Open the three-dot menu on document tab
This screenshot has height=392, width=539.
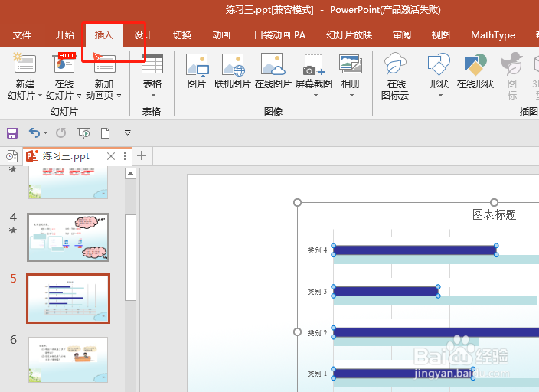pos(125,156)
